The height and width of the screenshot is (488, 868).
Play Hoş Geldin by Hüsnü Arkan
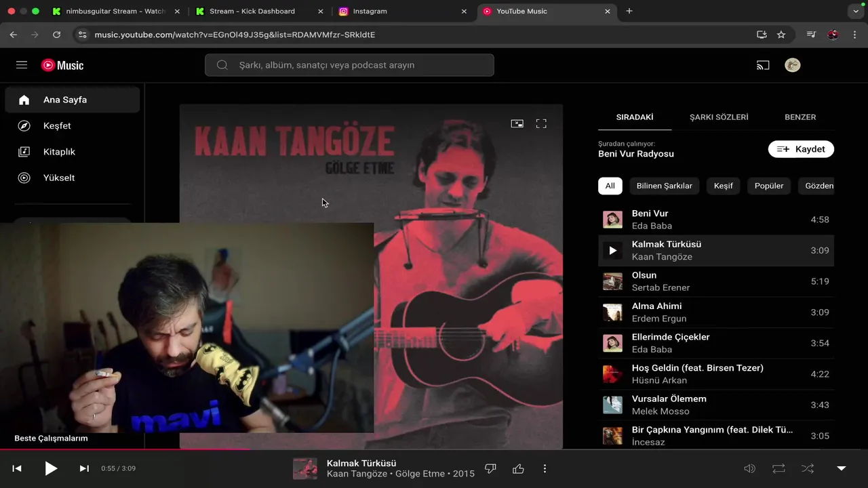[x=716, y=374]
